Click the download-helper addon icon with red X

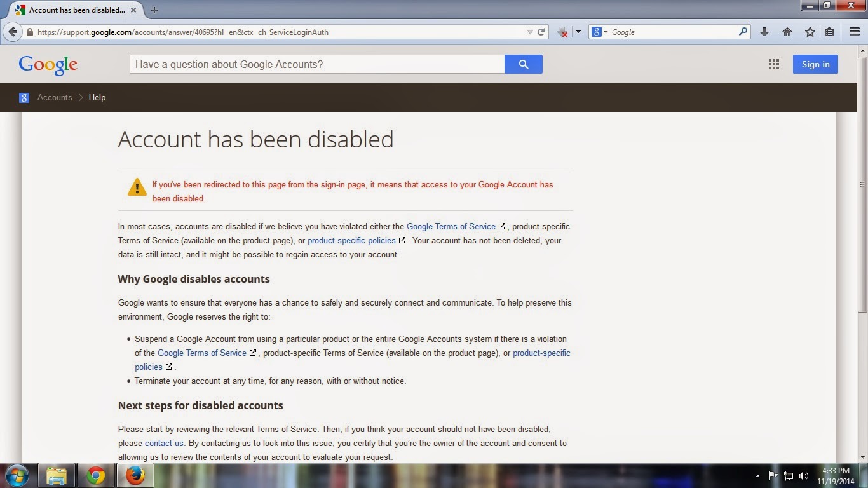(x=562, y=32)
